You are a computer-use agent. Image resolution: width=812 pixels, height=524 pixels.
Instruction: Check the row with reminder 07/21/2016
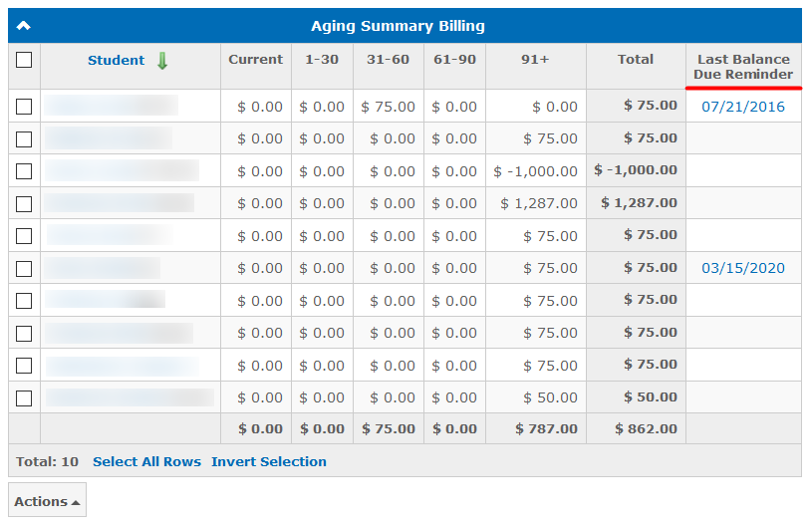pyautogui.click(x=24, y=107)
